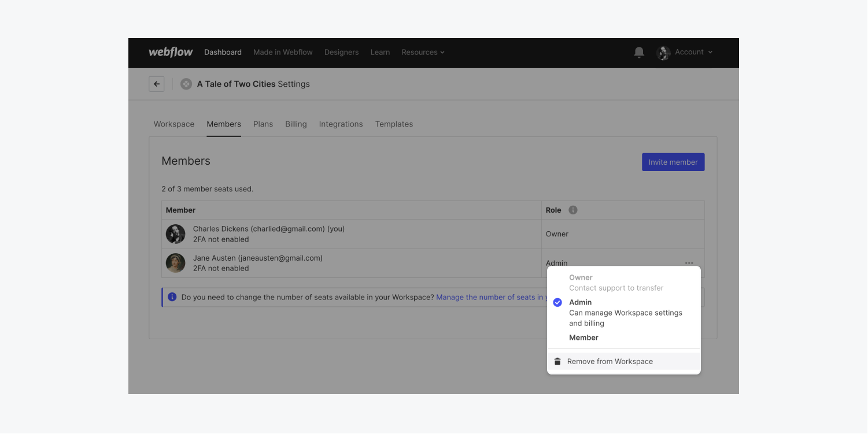Image resolution: width=868 pixels, height=434 pixels.
Task: Open the Designers page
Action: click(341, 52)
